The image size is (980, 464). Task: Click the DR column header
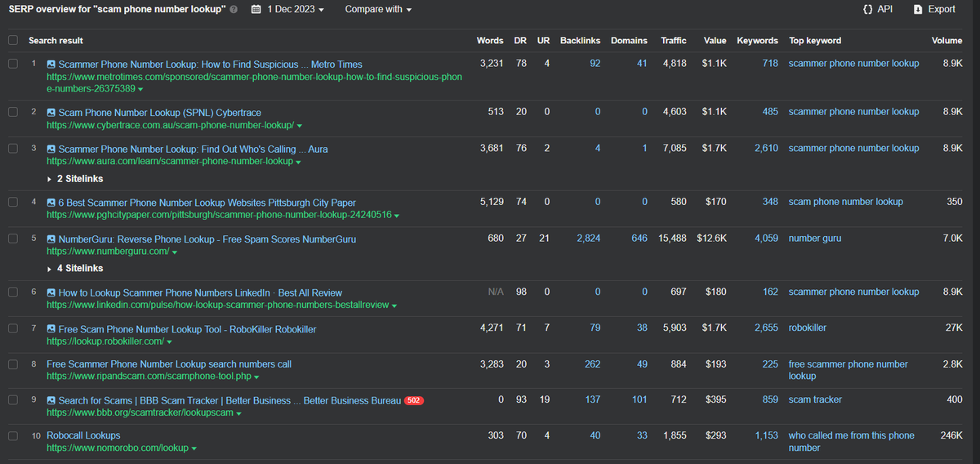point(520,40)
